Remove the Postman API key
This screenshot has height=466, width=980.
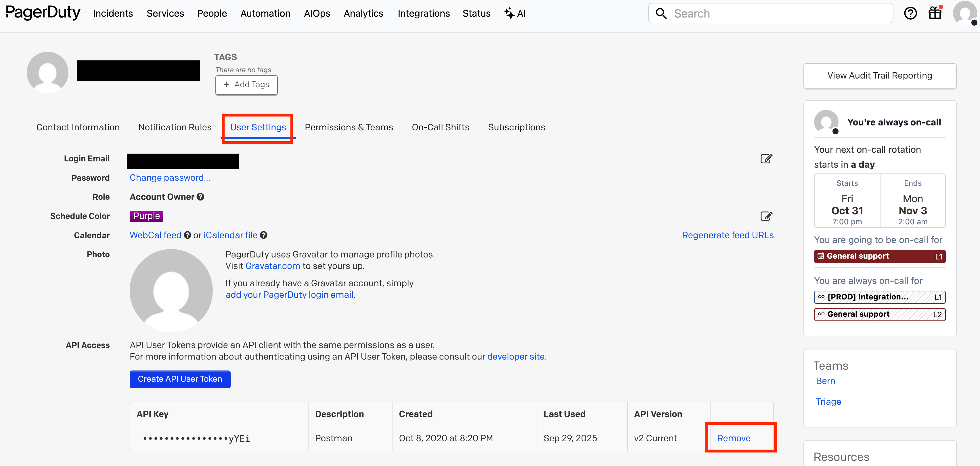pyautogui.click(x=734, y=438)
